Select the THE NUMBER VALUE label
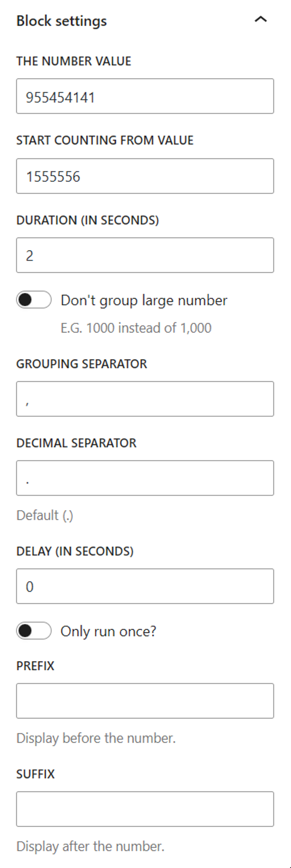 74,61
